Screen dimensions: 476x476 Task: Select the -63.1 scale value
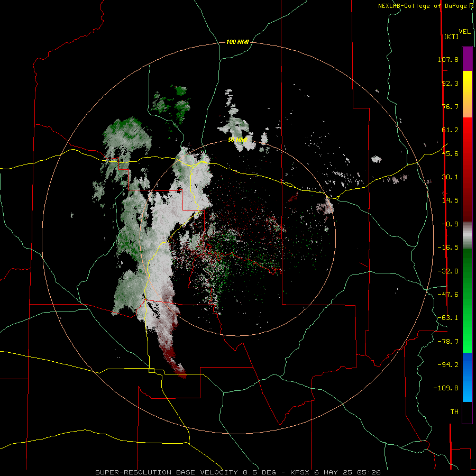(448, 318)
